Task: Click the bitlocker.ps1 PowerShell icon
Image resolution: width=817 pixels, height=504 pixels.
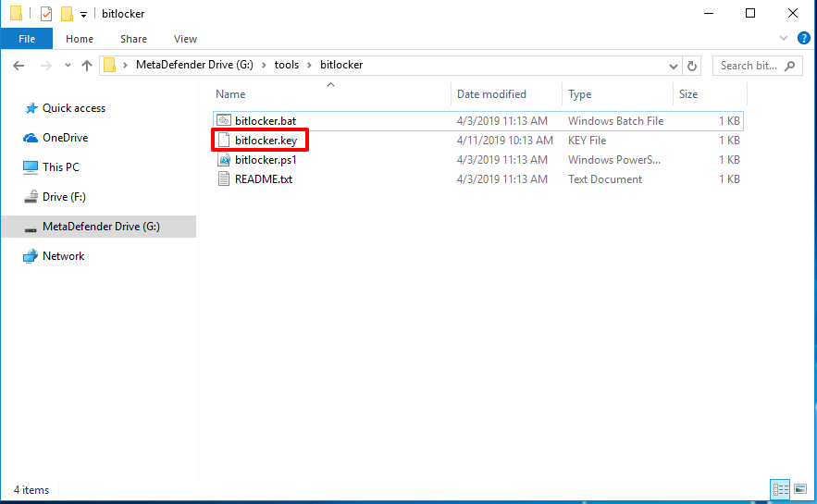Action: 224,160
